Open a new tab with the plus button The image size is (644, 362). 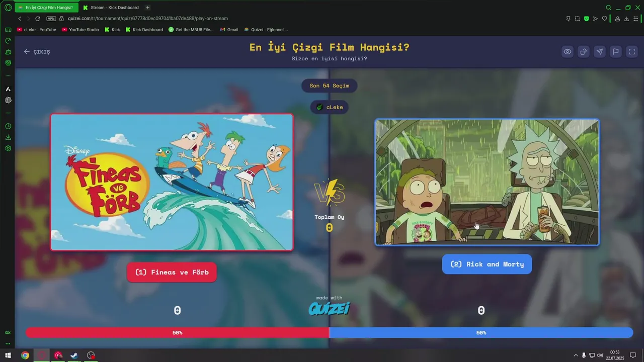(x=147, y=8)
